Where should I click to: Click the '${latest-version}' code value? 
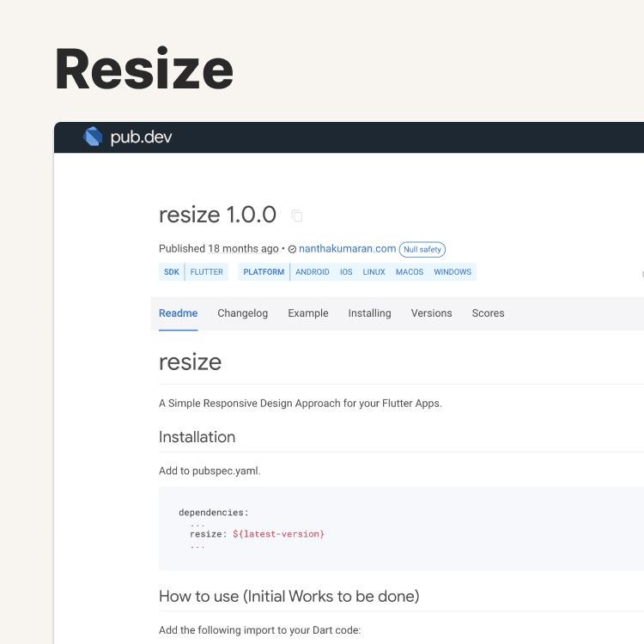pyautogui.click(x=278, y=534)
